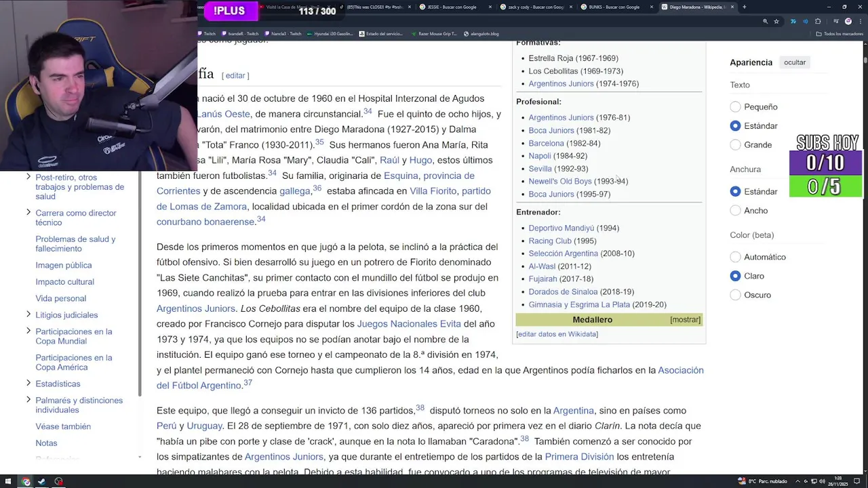Click the editar section link
This screenshot has width=868, height=488.
click(x=235, y=76)
